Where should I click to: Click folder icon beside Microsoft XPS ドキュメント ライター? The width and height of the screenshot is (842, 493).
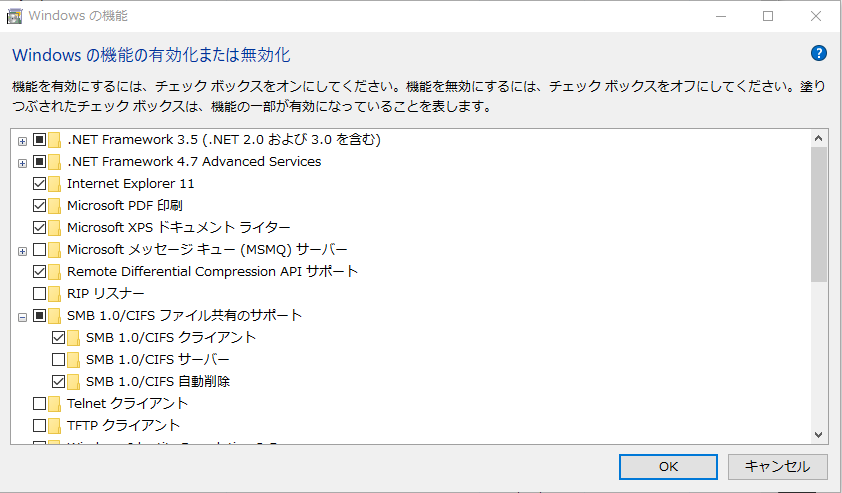coord(54,228)
